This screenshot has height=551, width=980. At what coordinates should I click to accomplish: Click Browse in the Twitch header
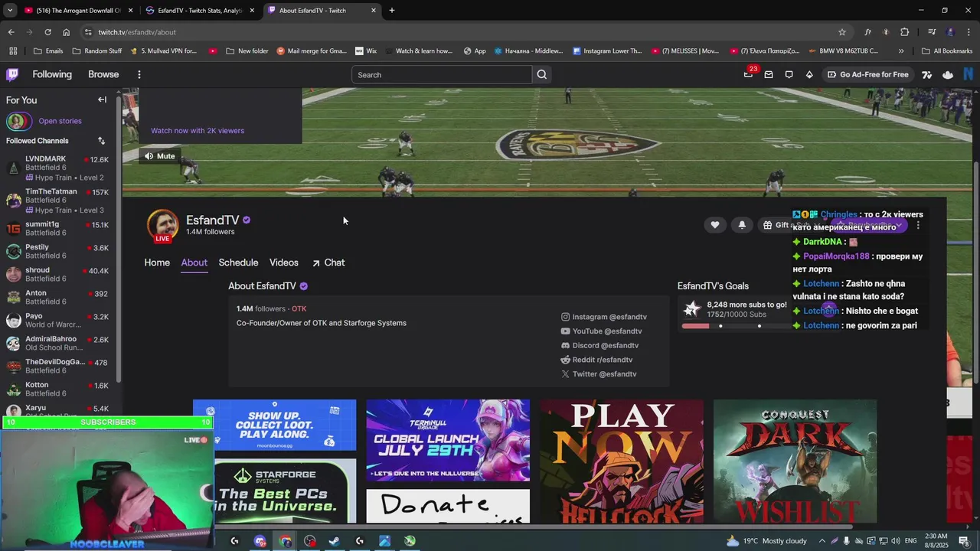103,74
